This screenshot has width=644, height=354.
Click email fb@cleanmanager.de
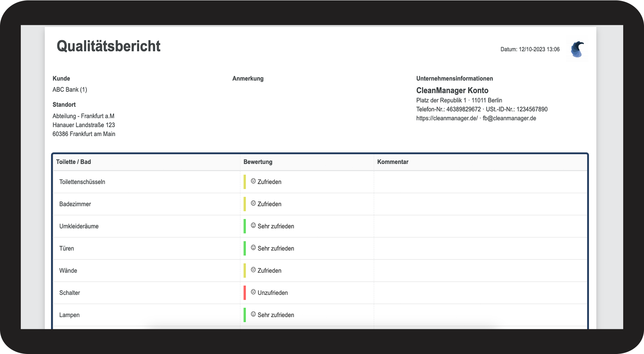(510, 118)
